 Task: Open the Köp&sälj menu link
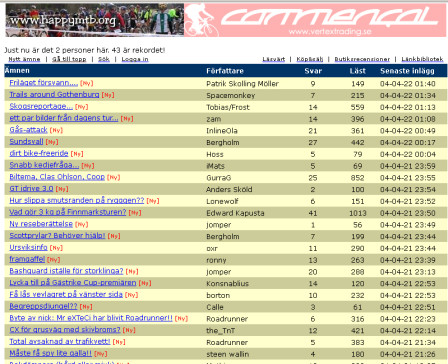[x=310, y=59]
